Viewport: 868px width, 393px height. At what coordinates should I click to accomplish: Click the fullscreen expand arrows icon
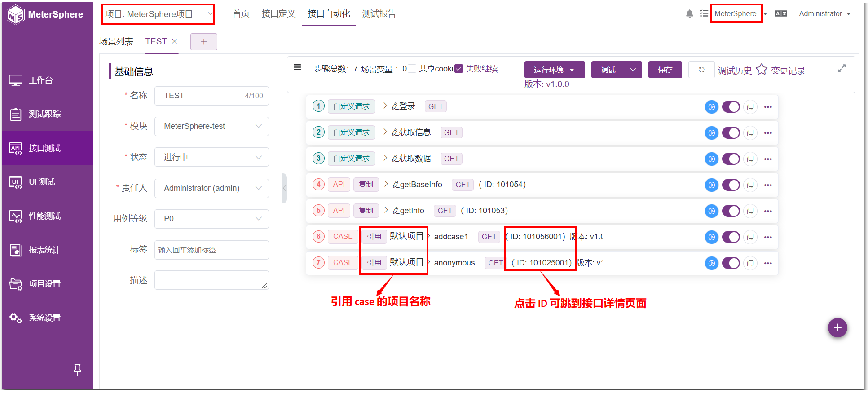(842, 68)
